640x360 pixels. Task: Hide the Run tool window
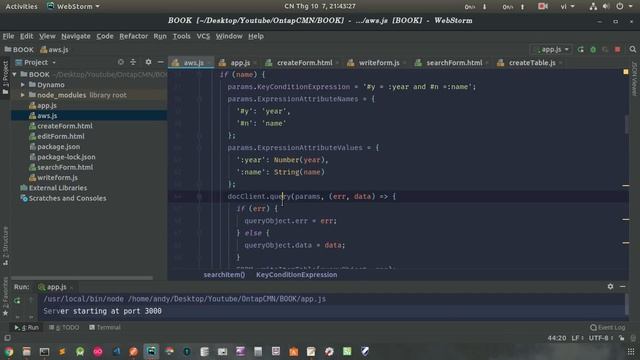[622, 287]
